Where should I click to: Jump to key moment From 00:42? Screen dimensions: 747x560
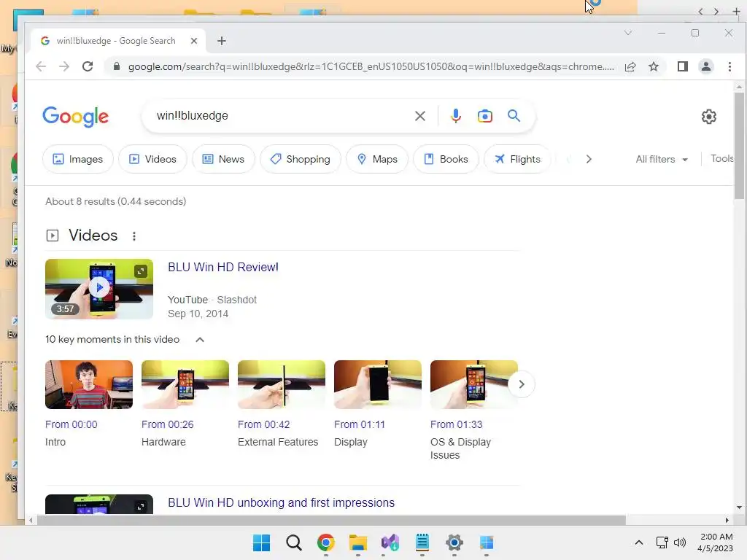click(263, 424)
